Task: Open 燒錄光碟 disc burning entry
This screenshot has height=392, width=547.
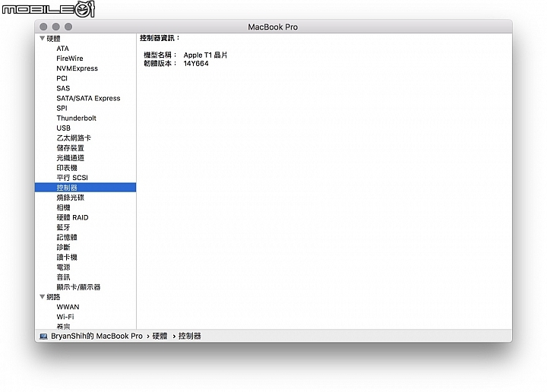Action: [70, 198]
